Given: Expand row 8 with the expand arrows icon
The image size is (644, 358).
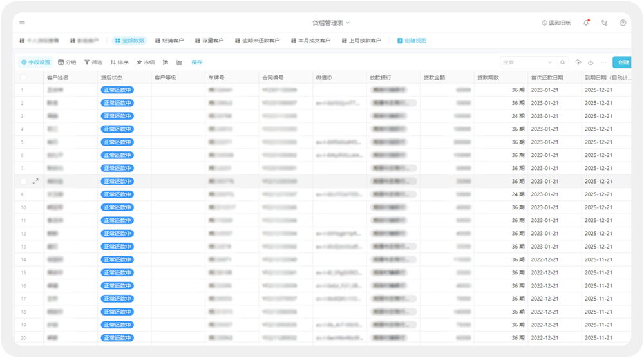Looking at the screenshot, I should click(x=35, y=182).
